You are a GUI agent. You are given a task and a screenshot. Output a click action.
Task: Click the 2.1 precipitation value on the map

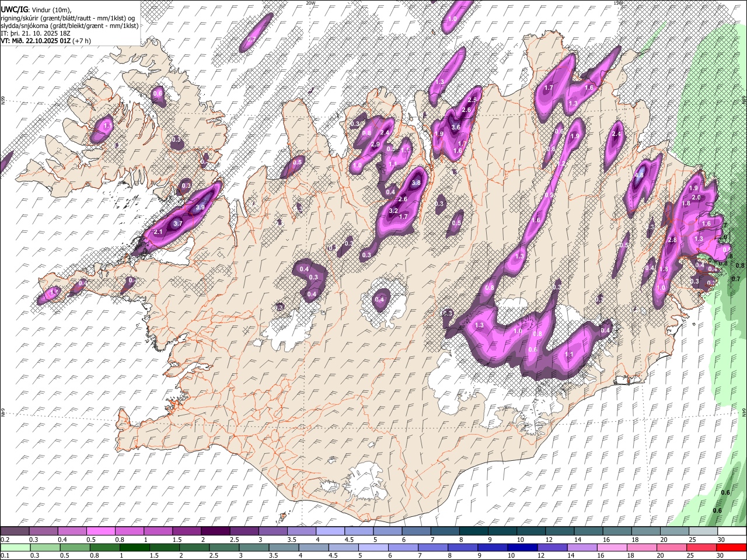tap(158, 232)
